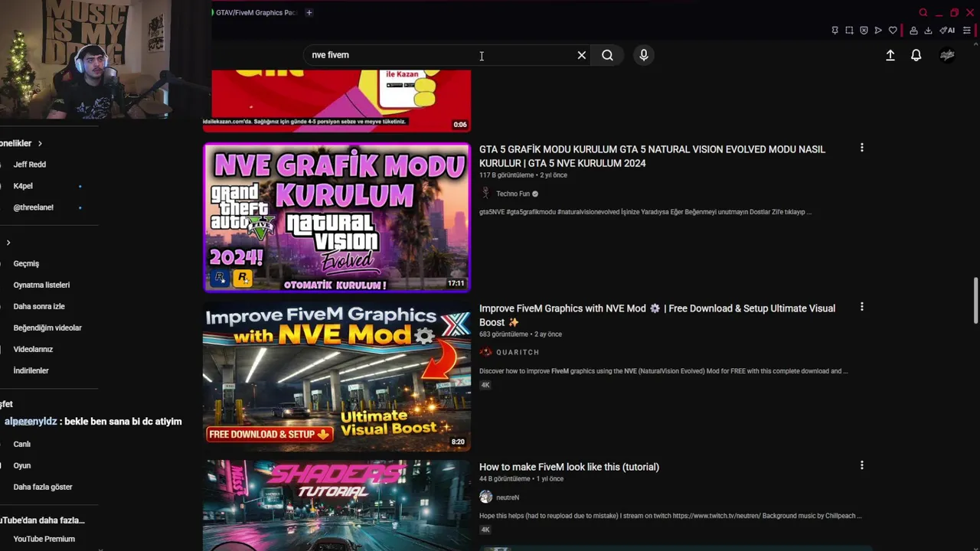The width and height of the screenshot is (980, 551).
Task: Click description text of QUARITCH video
Action: click(664, 371)
